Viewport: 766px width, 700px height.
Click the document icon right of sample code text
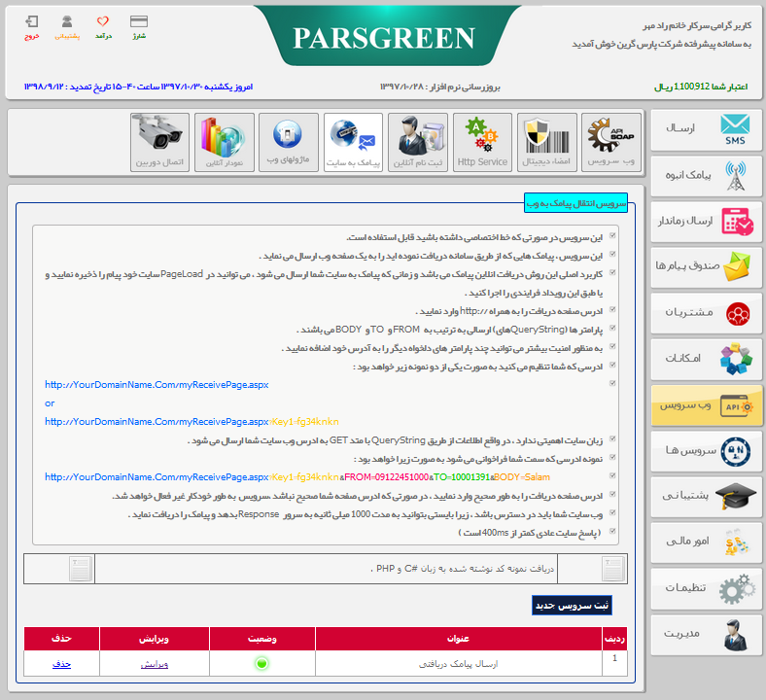pos(613,569)
